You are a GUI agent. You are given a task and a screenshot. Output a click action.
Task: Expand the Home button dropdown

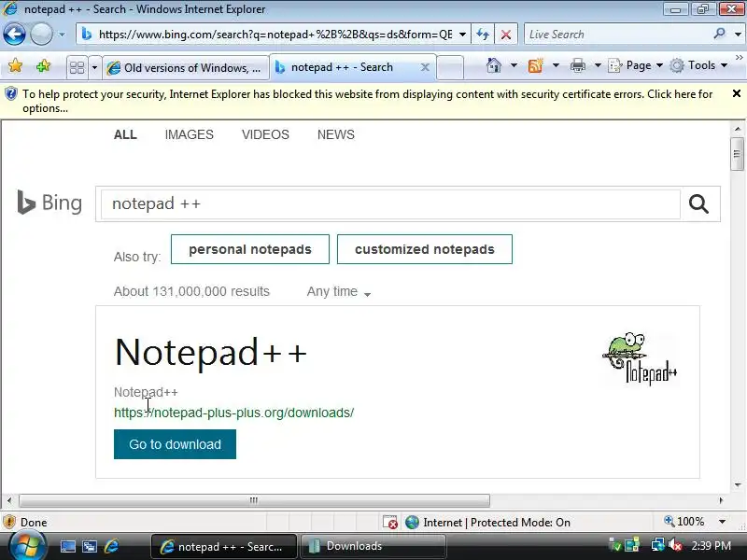[x=514, y=65]
